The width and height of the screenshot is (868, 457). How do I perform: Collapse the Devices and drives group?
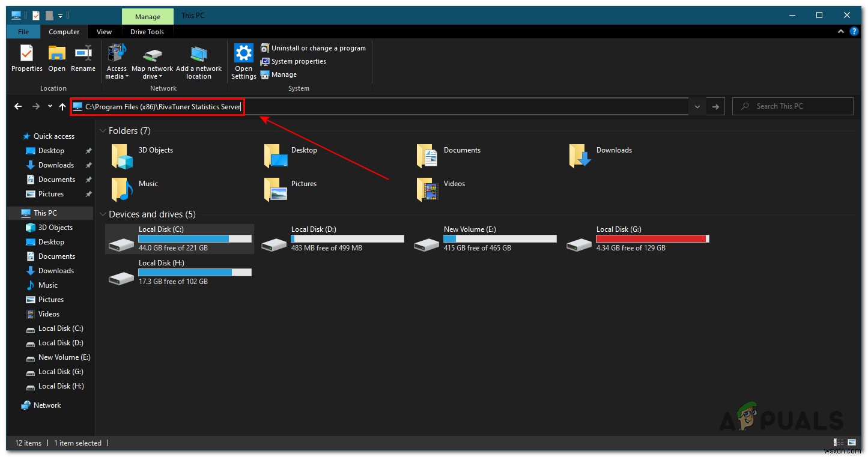pyautogui.click(x=103, y=214)
